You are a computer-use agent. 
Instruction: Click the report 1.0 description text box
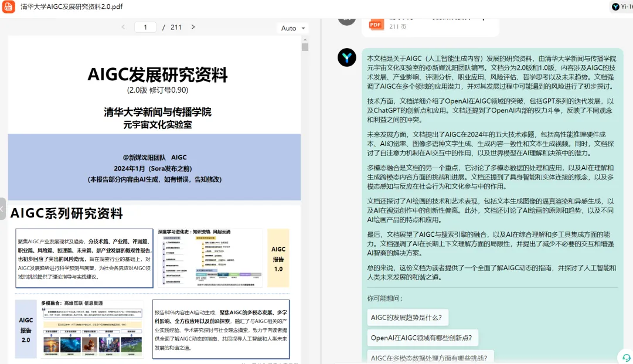click(x=84, y=258)
